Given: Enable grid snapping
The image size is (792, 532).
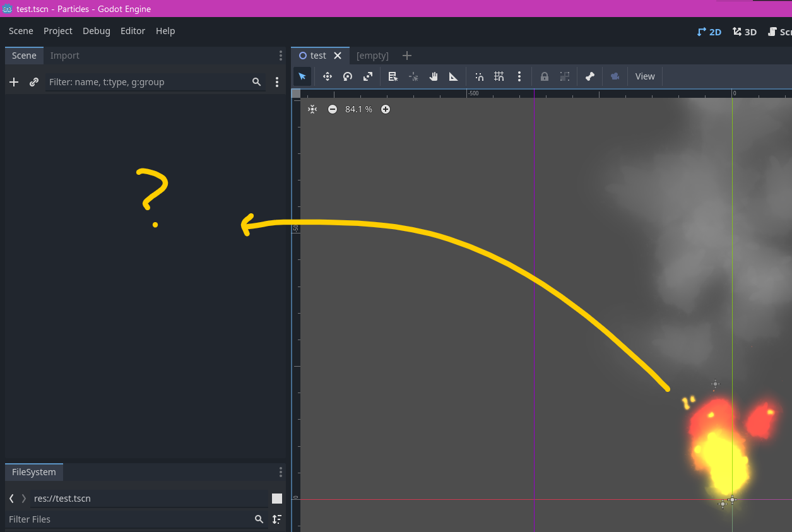Looking at the screenshot, I should (499, 76).
